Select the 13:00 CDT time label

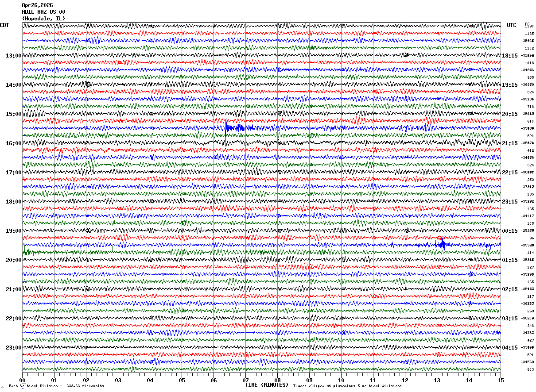click(14, 56)
